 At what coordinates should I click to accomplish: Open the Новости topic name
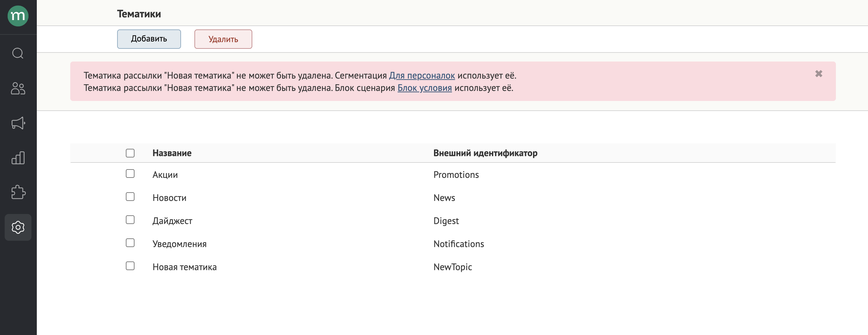pyautogui.click(x=170, y=198)
